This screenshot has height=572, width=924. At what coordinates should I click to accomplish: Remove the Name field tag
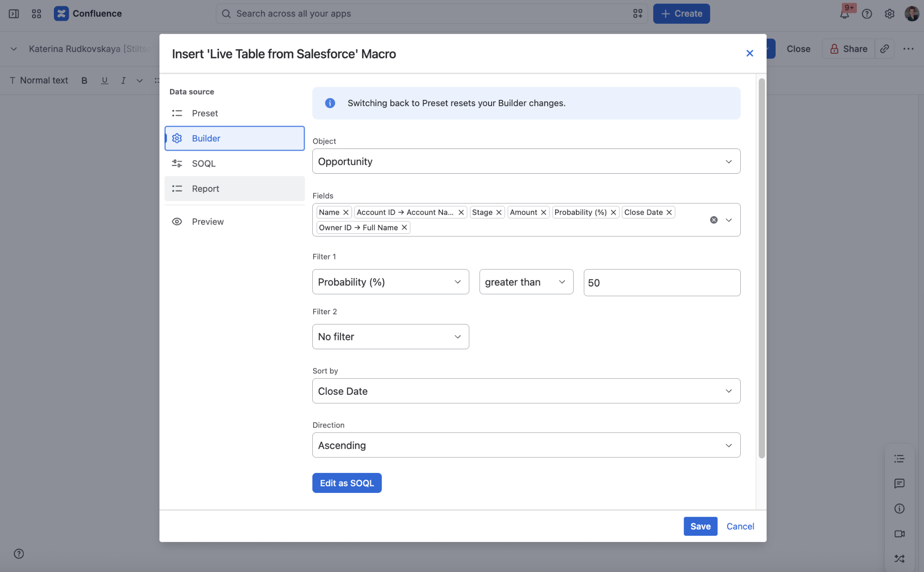(x=346, y=213)
